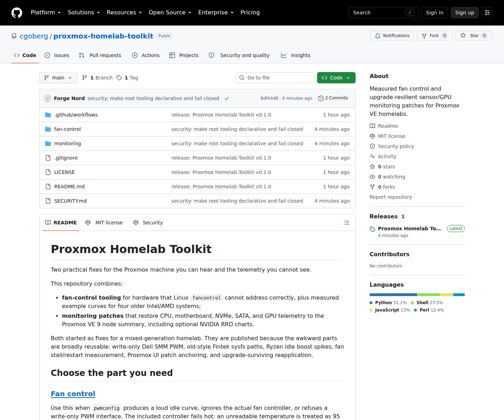The image size is (504, 420).
Task: Open the Fan control heading link
Action: 73,394
